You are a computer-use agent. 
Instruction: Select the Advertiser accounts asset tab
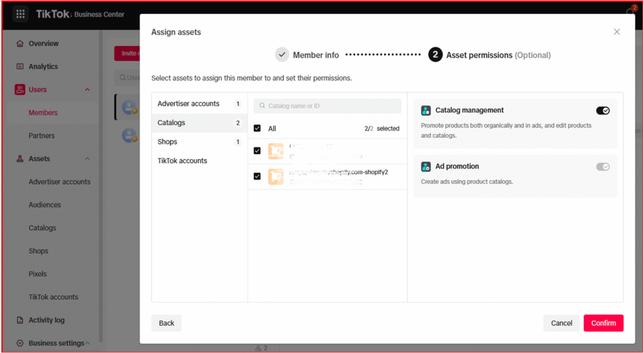tap(189, 104)
